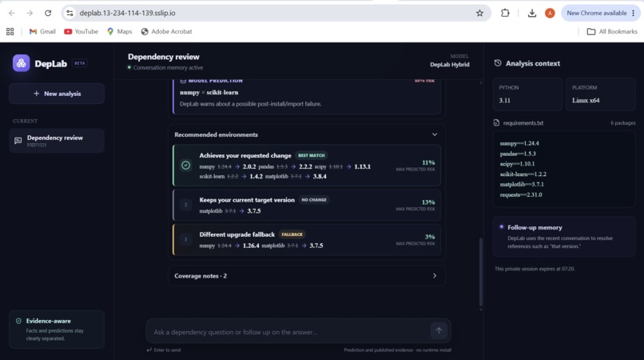The height and width of the screenshot is (360, 644).
Task: Open the Maps bookmark
Action: pyautogui.click(x=120, y=32)
